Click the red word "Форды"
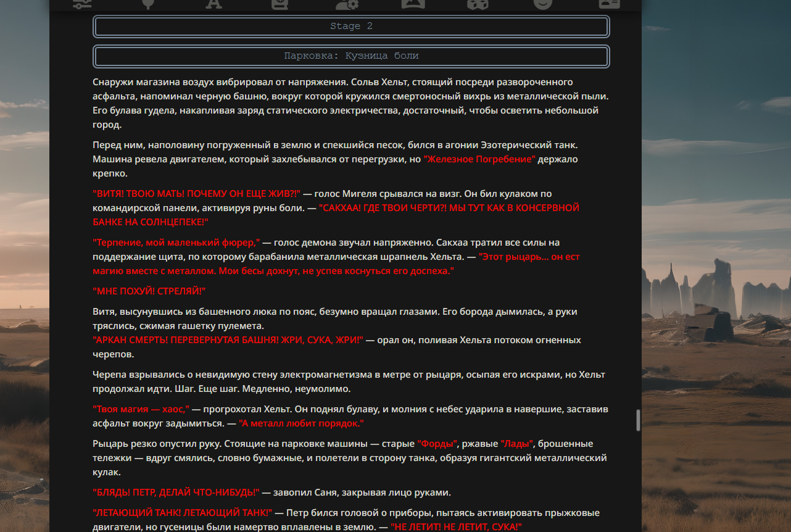The height and width of the screenshot is (532, 791). pos(437,444)
